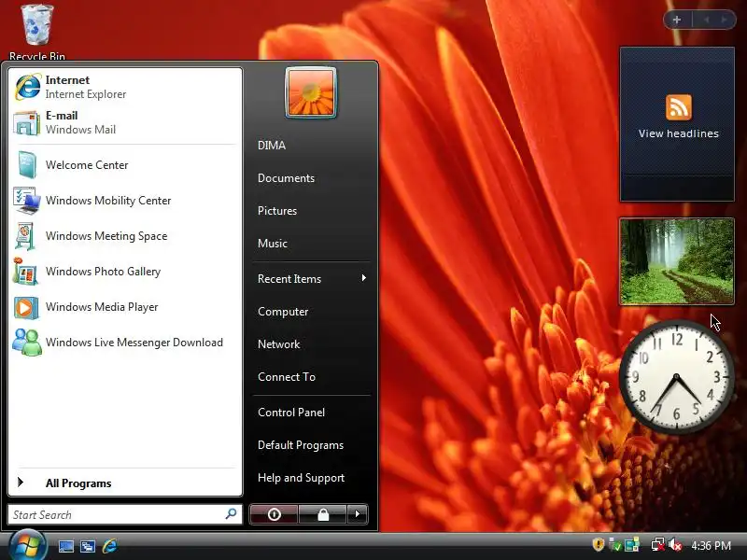The height and width of the screenshot is (560, 747).
Task: Click the forest slideshow gadget picture
Action: 677,261
